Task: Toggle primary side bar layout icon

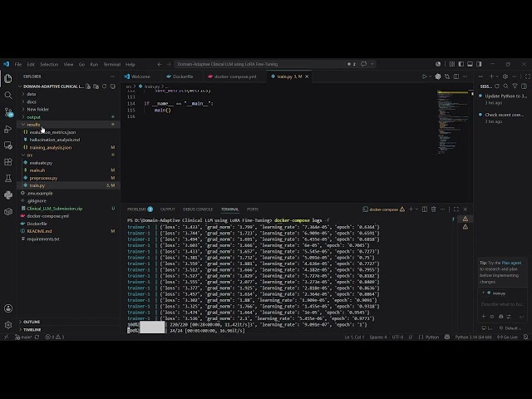Action: (461, 64)
